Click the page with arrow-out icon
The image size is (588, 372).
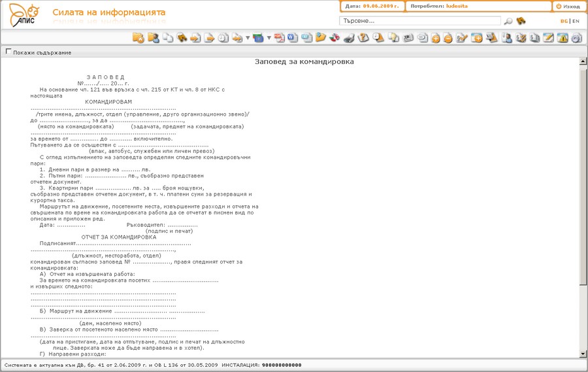tap(209, 37)
